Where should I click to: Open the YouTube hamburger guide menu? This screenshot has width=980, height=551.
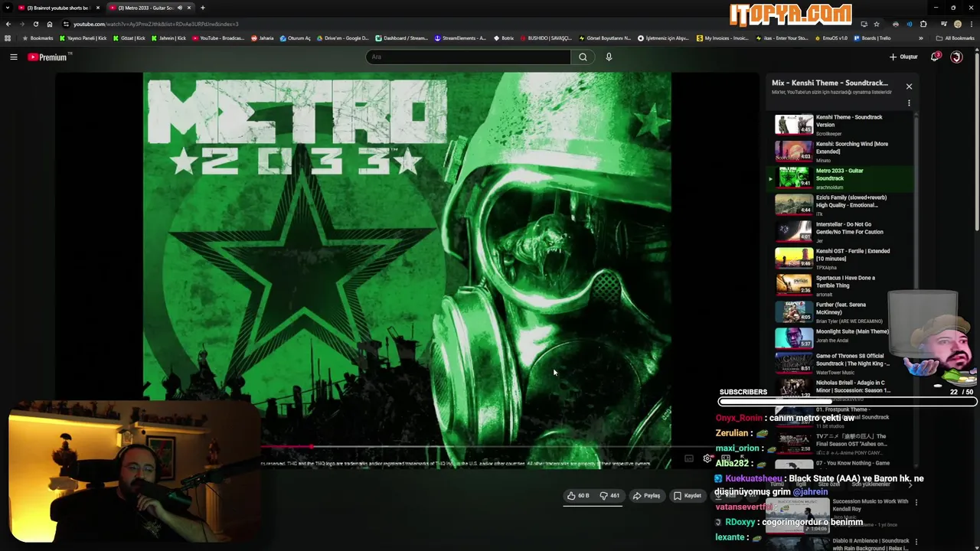coord(14,57)
